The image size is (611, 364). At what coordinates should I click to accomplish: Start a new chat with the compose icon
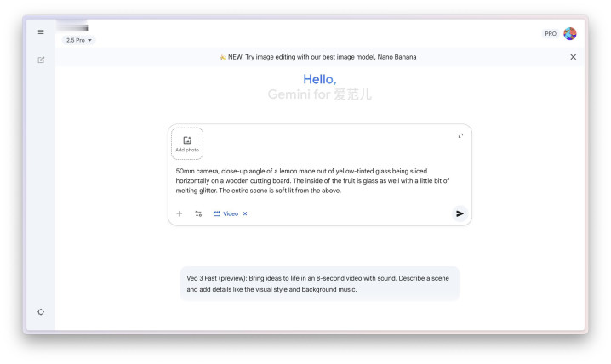(41, 60)
